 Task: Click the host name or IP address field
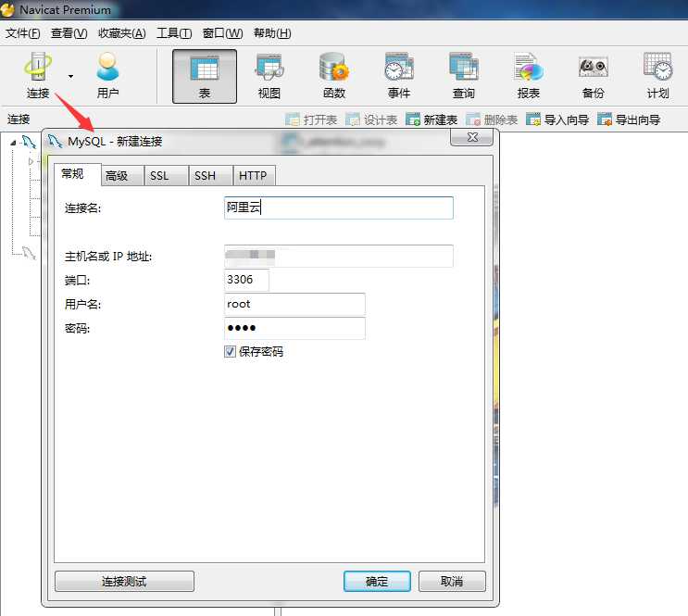click(338, 256)
